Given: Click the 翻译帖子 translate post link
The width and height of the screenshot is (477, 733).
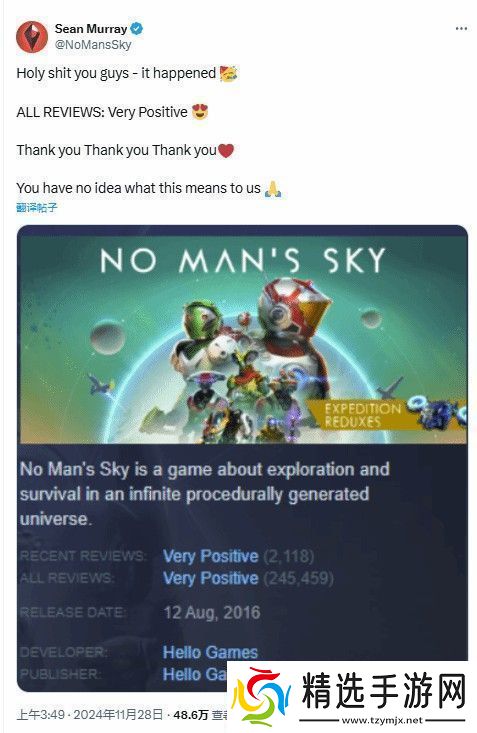Looking at the screenshot, I should click(x=36, y=207).
